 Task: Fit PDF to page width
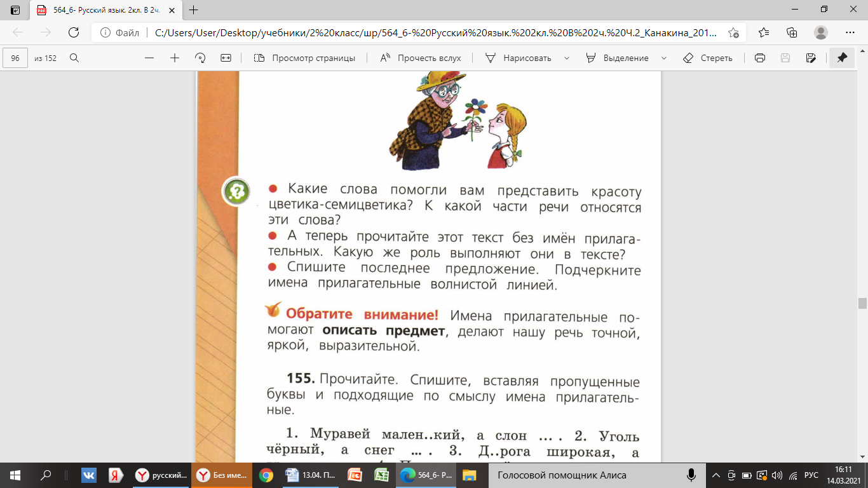226,58
